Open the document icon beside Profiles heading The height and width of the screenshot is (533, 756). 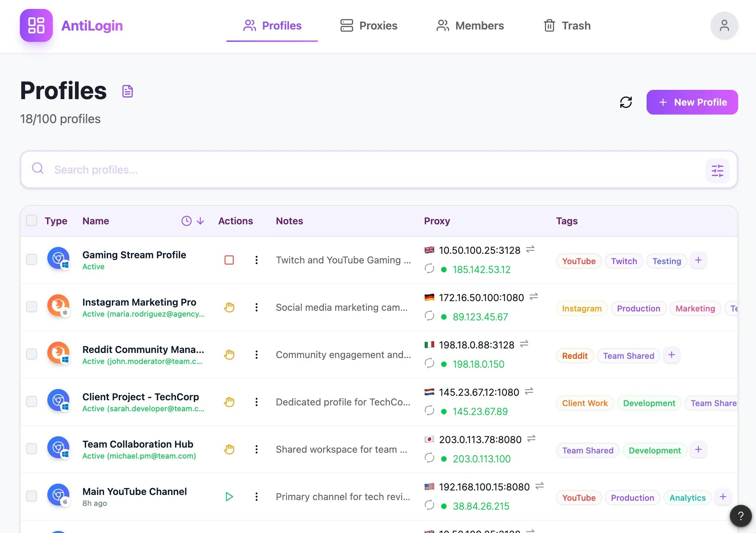click(x=127, y=91)
